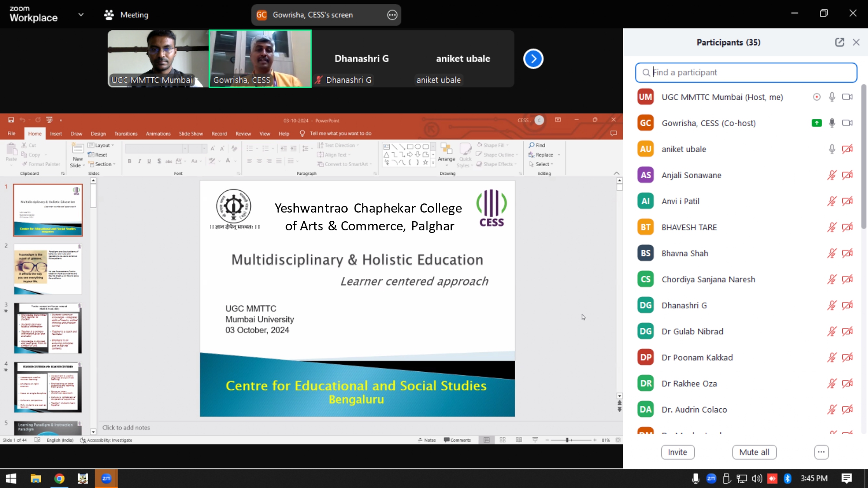
Task: Open the Design ribbon tab
Action: point(98,134)
